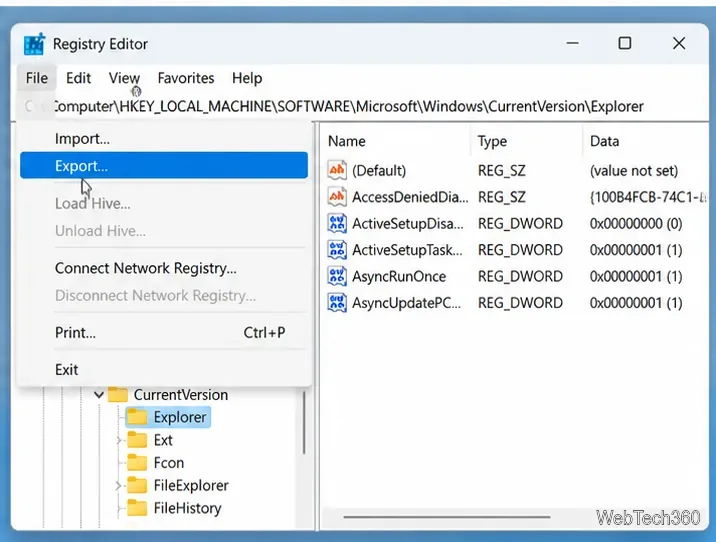Screen dimensions: 716x542
Task: Click the CurrentVersion folder icon
Action: pyautogui.click(x=118, y=395)
